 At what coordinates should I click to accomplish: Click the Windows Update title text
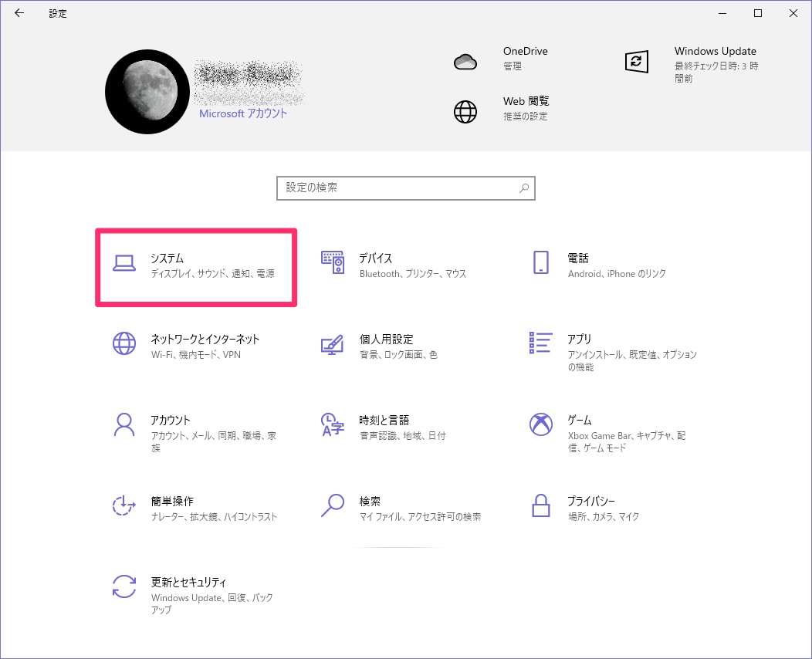716,51
